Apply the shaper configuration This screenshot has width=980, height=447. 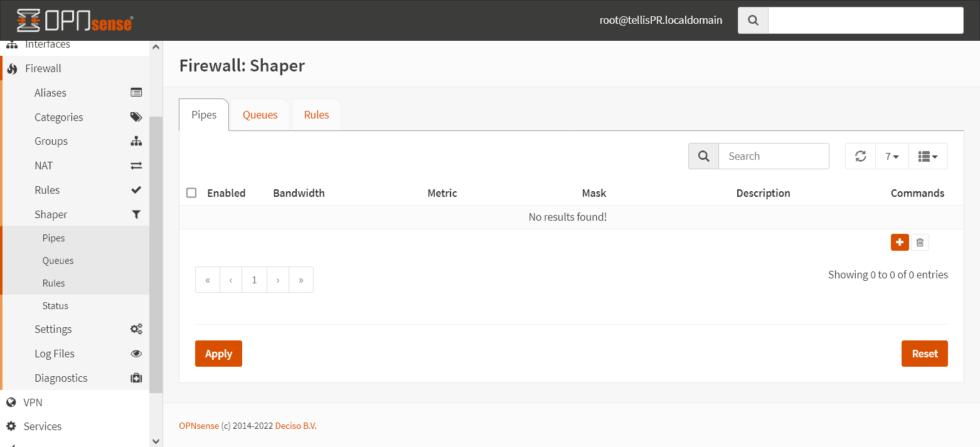tap(218, 353)
